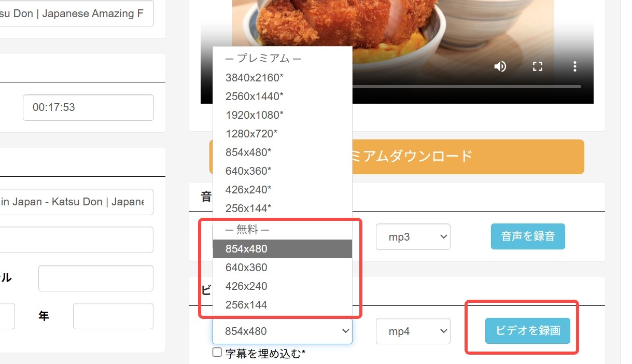Select the highlighted 854x480 free resolution
632x364 pixels.
click(x=246, y=248)
